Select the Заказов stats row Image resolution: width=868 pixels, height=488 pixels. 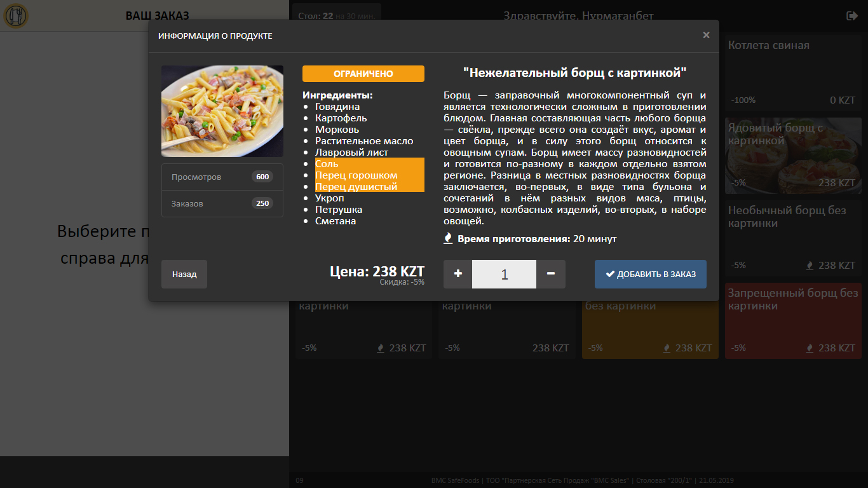(x=222, y=203)
